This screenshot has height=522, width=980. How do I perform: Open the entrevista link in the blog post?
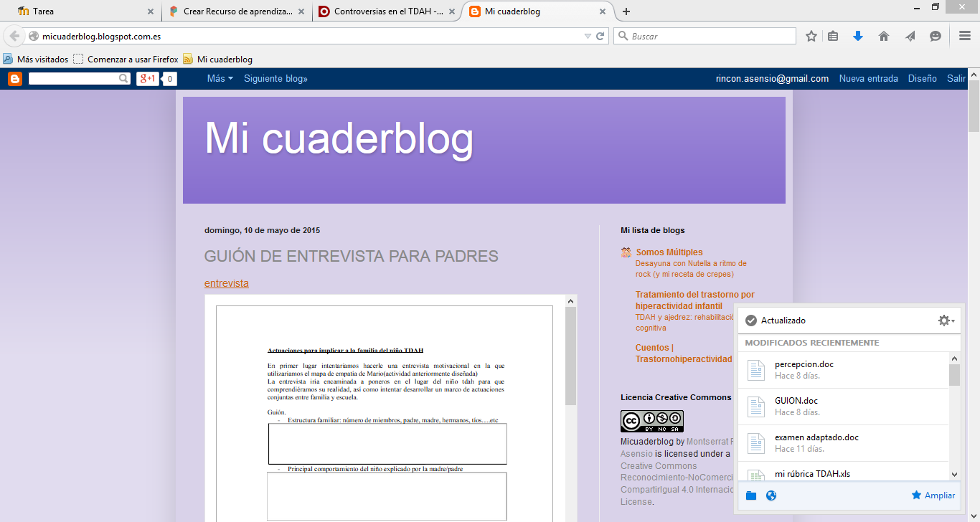click(x=226, y=283)
